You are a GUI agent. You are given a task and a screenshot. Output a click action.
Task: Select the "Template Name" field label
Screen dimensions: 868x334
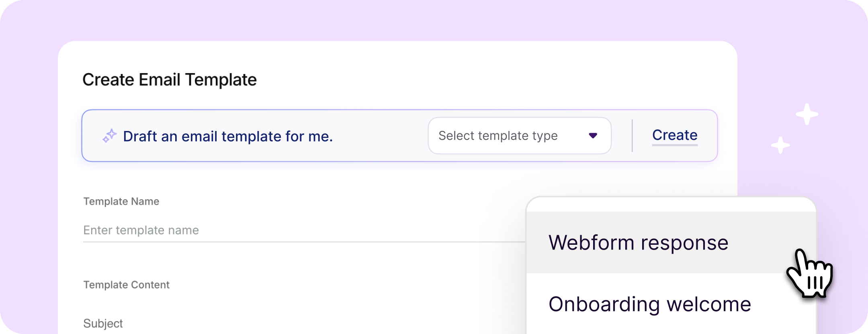(121, 201)
